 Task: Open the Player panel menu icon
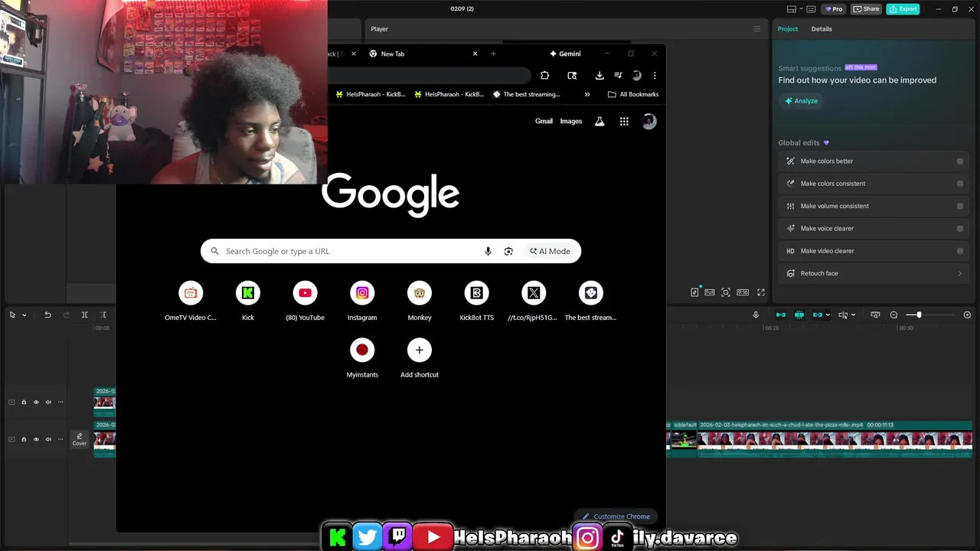coord(757,29)
